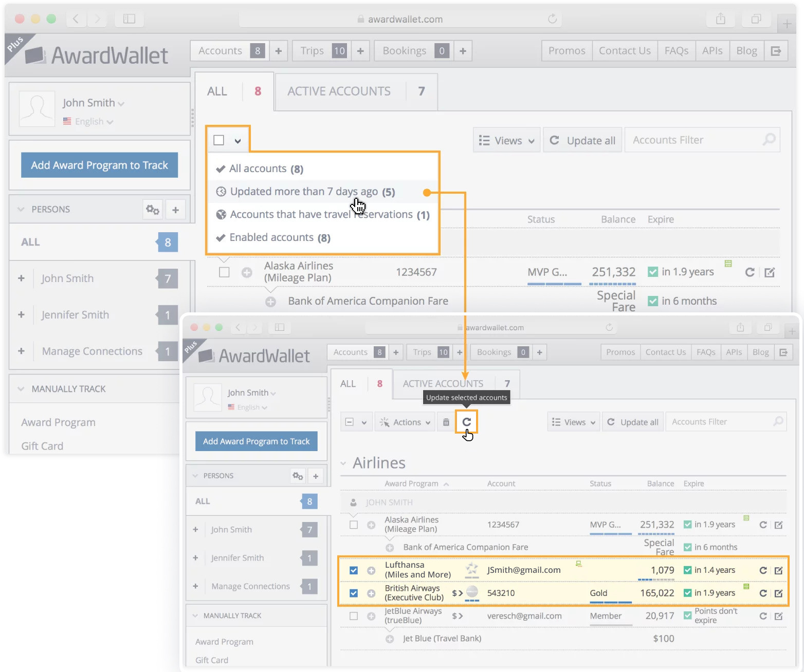Switch to ACTIVE ACCOUNTS tab in back window
804x672 pixels.
point(356,91)
